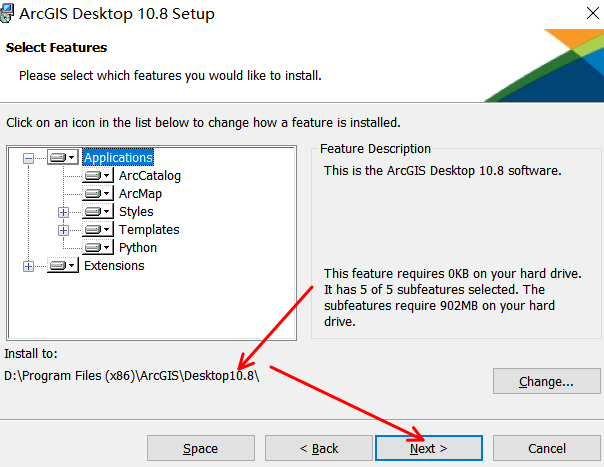This screenshot has height=467, width=604.
Task: Close the setup window with X
Action: click(593, 13)
